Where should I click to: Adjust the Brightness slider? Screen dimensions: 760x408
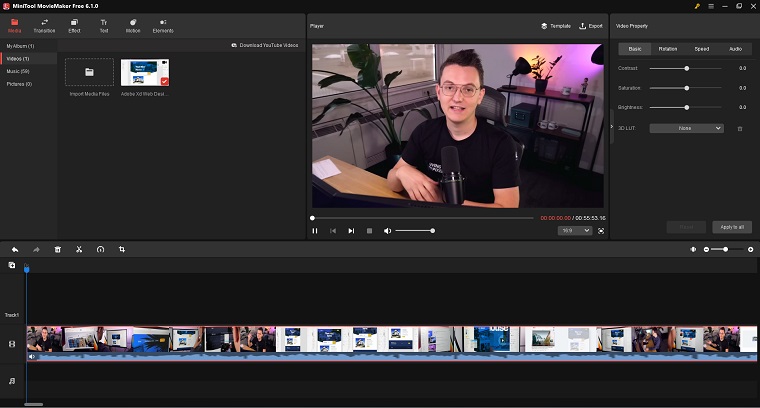click(686, 108)
